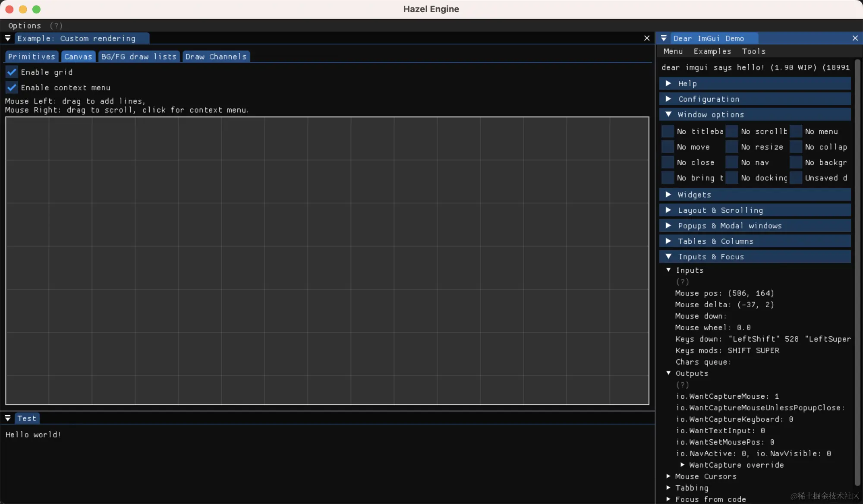Expand the Layout & Scrolling section
The width and height of the screenshot is (863, 504).
click(x=755, y=210)
